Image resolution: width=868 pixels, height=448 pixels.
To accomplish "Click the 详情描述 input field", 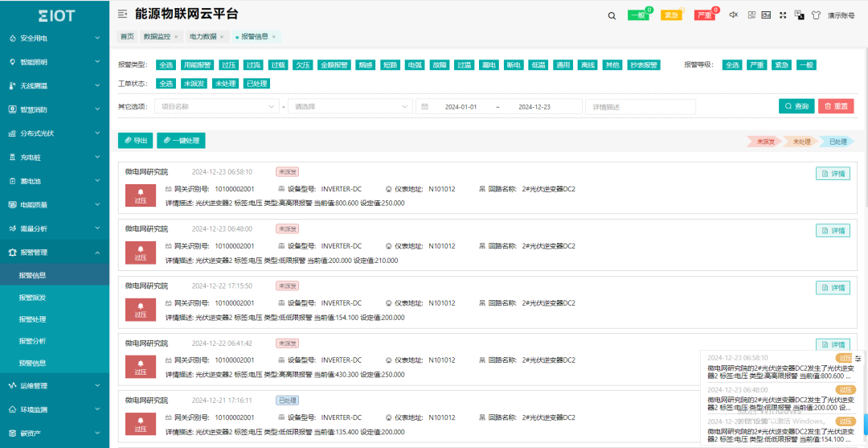I will click(x=641, y=106).
